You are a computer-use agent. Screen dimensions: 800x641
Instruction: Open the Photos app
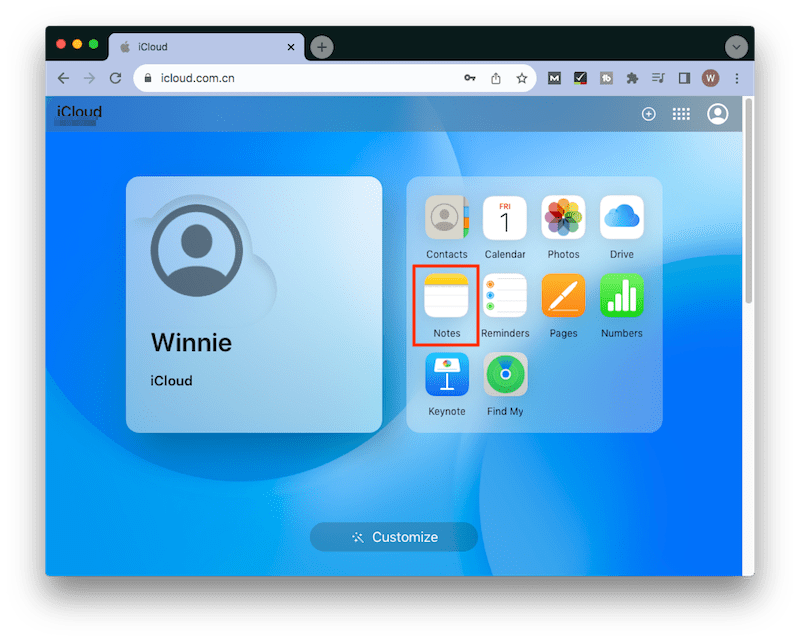(563, 217)
